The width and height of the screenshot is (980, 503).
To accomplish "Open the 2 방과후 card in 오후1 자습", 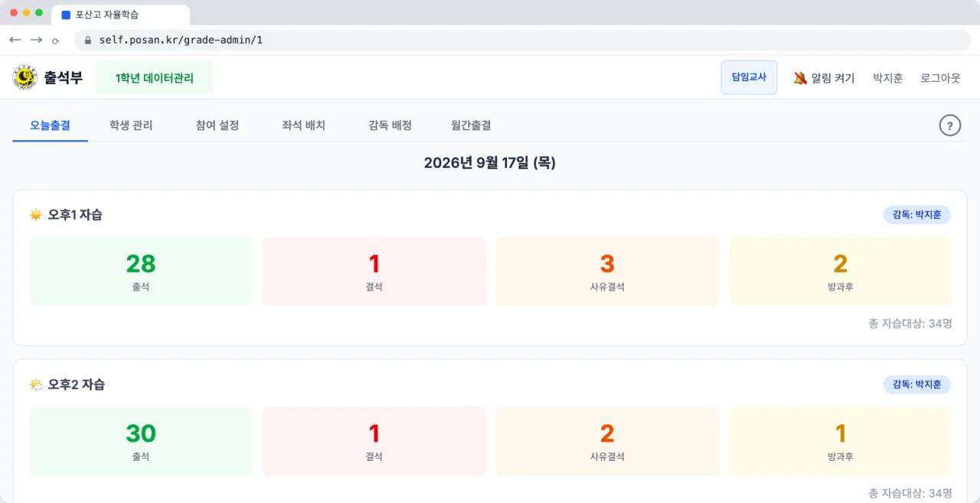I will pyautogui.click(x=841, y=272).
